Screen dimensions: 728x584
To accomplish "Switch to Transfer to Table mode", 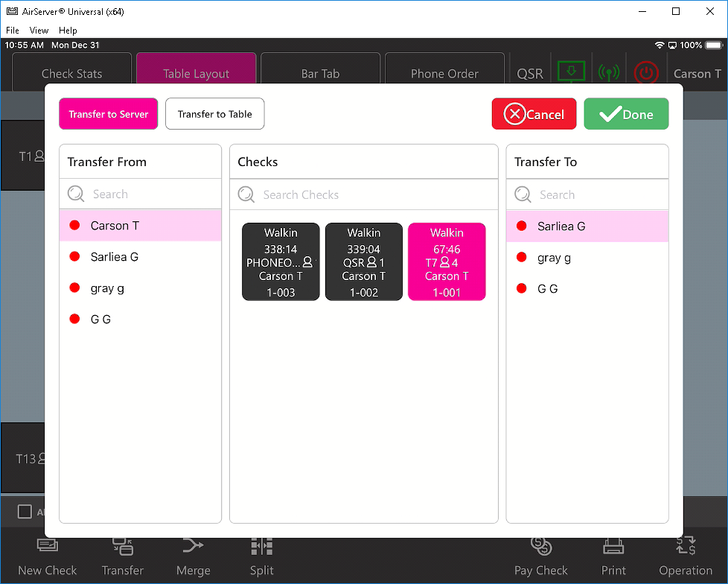I will pyautogui.click(x=214, y=114).
